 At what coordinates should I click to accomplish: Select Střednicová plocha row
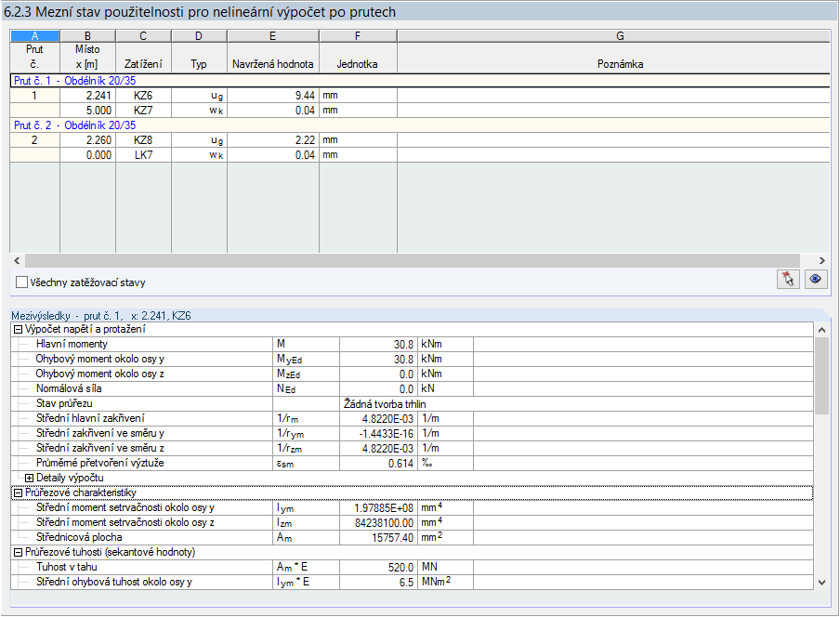point(412,537)
